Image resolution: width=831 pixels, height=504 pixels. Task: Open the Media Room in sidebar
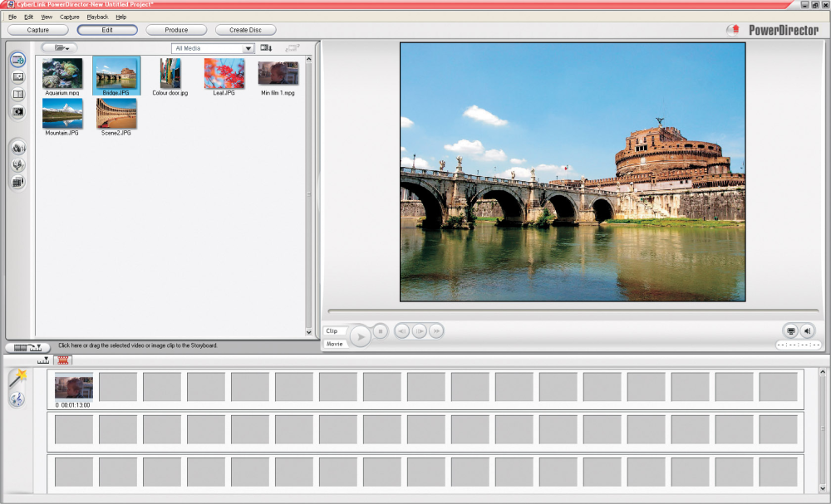[x=17, y=60]
